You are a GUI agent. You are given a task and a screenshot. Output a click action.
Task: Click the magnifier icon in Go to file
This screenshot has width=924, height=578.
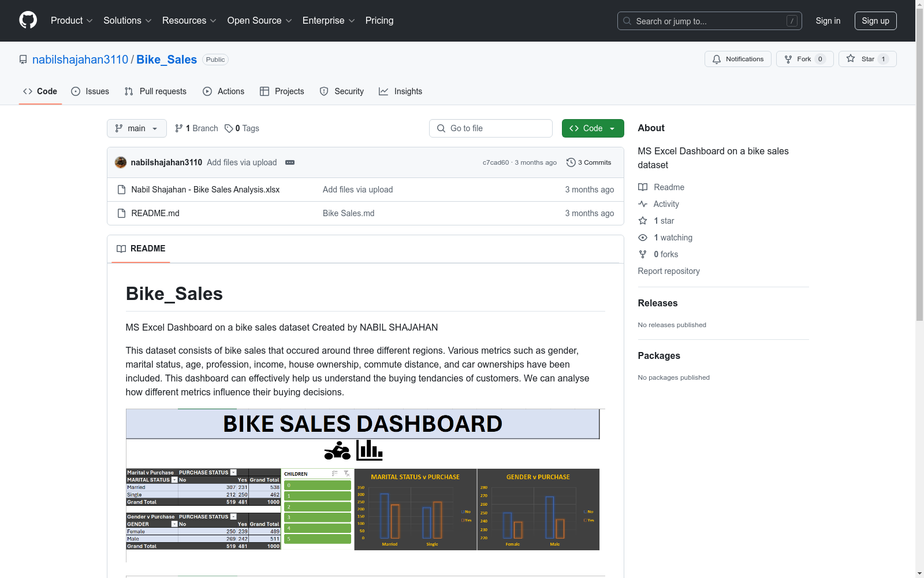(x=441, y=128)
